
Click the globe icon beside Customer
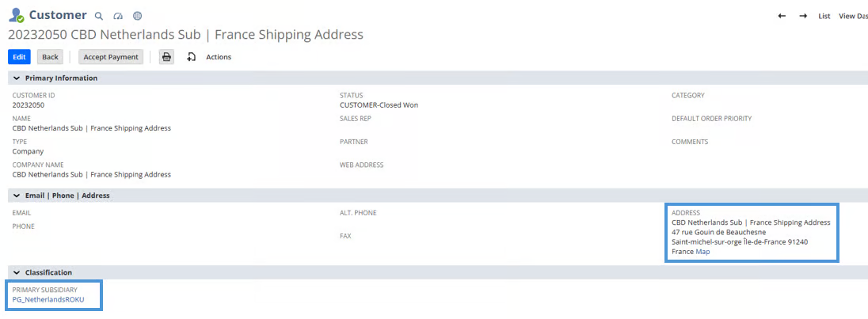138,16
